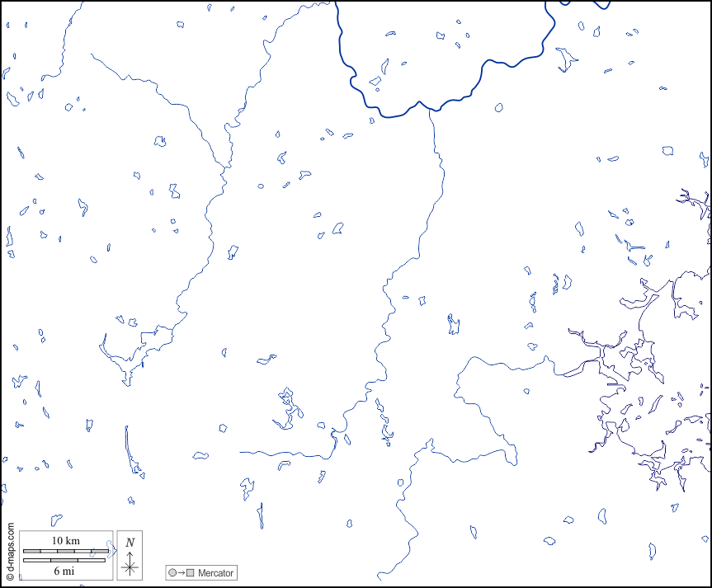The height and width of the screenshot is (588, 712).
Task: Click the gray circle projection icon
Action: click(172, 573)
